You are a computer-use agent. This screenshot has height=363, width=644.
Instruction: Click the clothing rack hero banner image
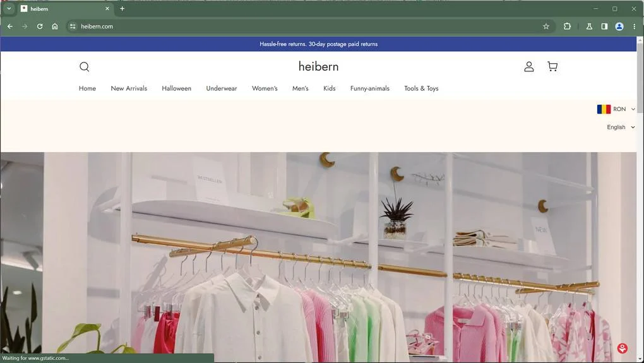click(x=318, y=258)
